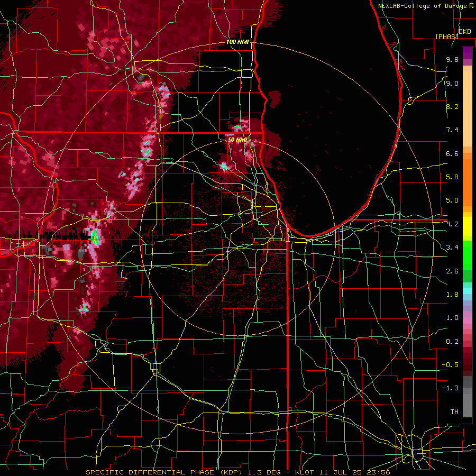476x476 pixels.
Task: Pick the purple top segment of color bar
Action: tap(467, 53)
